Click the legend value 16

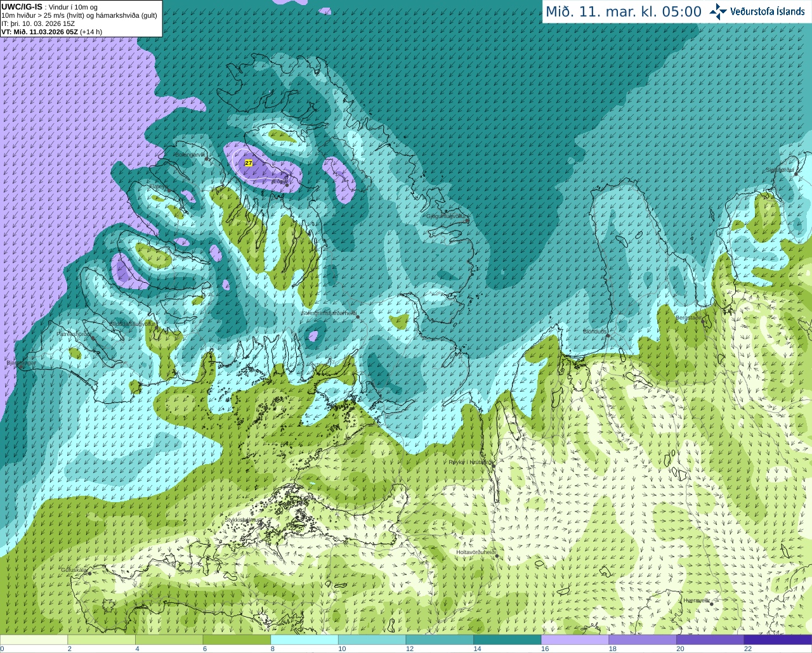(545, 649)
